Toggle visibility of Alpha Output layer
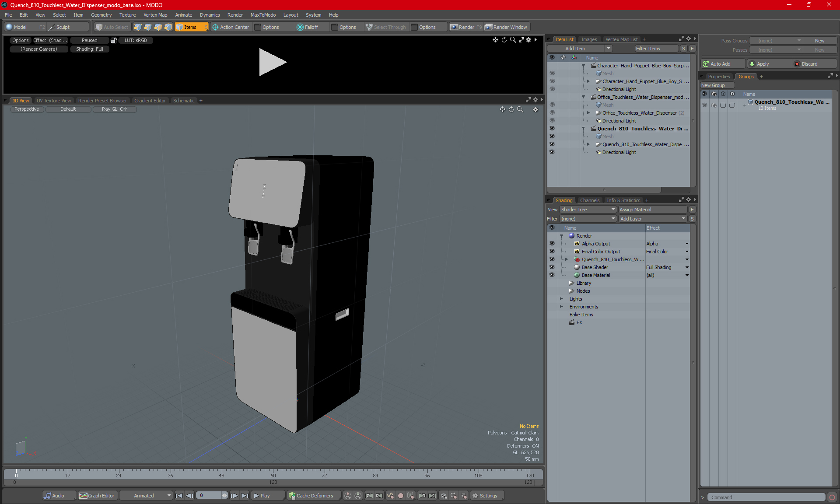Image resolution: width=840 pixels, height=504 pixels. click(x=552, y=244)
